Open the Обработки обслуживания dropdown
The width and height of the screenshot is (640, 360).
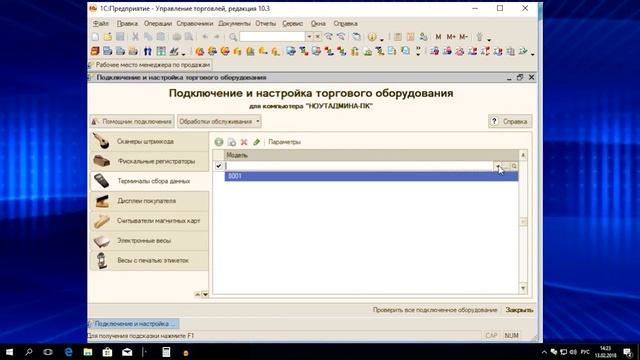click(x=219, y=122)
